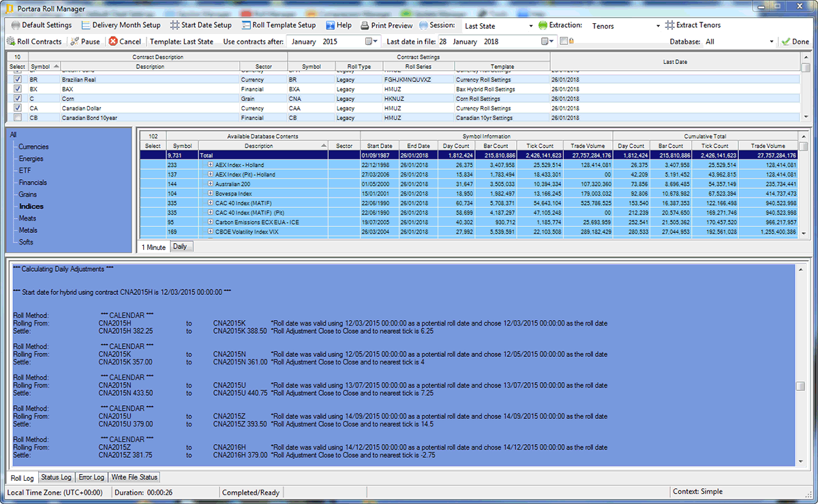
Task: Switch to the Status Log tab
Action: [x=56, y=477]
